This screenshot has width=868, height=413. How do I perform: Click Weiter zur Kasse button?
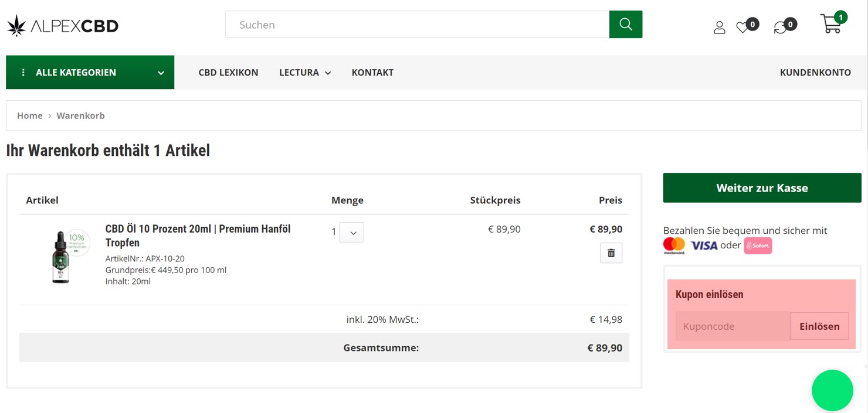coord(762,188)
